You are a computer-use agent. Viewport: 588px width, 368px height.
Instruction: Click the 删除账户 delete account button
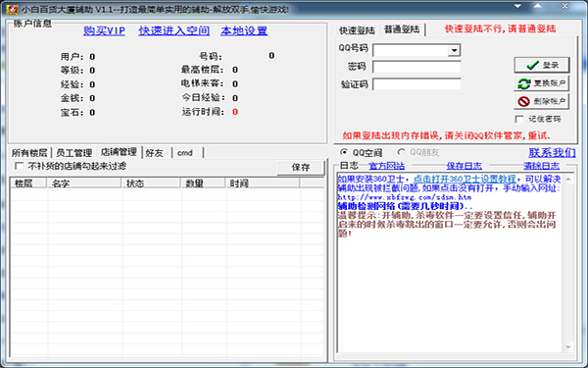[x=542, y=101]
